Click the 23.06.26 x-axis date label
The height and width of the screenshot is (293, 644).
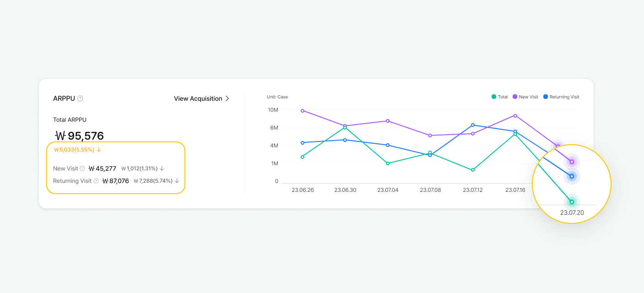tap(303, 190)
